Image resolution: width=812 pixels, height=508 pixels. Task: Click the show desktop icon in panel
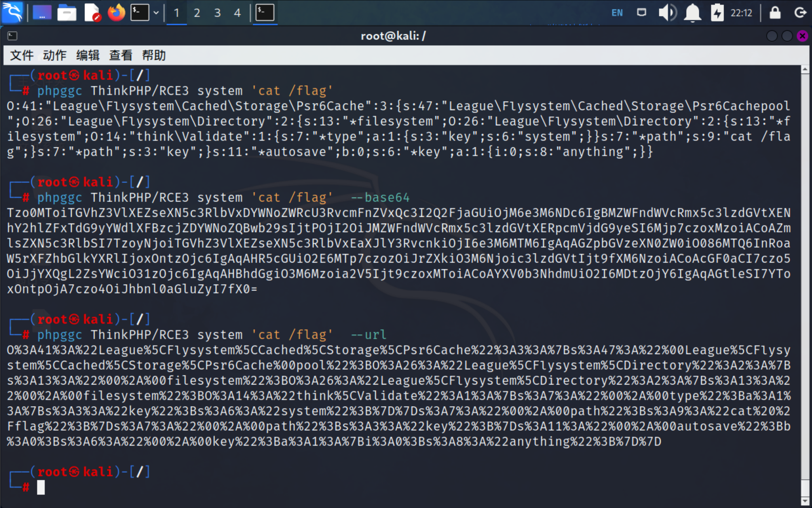[x=42, y=13]
